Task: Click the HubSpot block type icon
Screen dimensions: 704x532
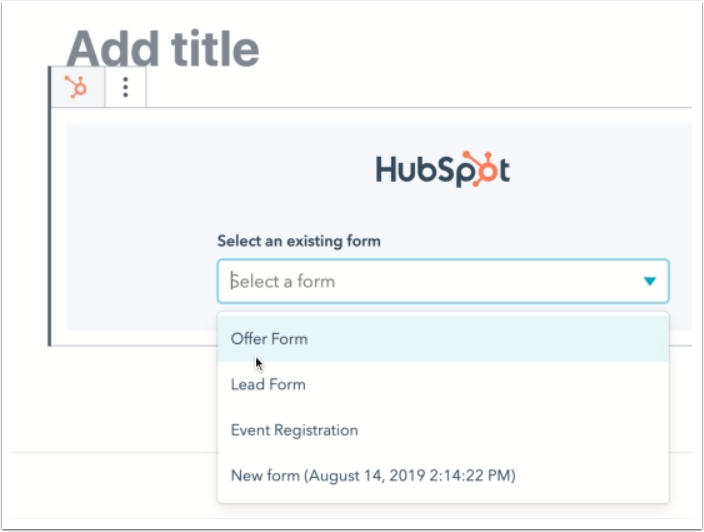Action: (x=76, y=88)
